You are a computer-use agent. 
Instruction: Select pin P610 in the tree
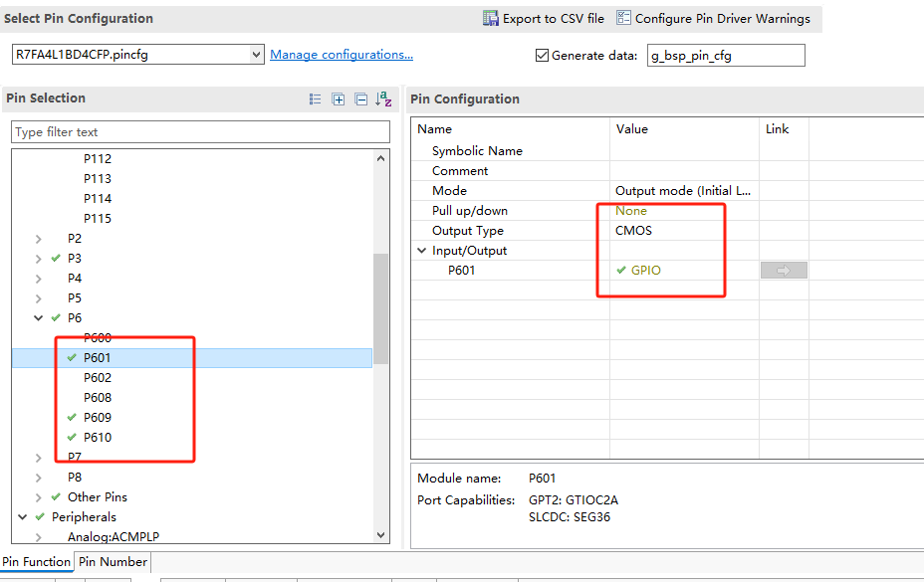[x=98, y=438]
